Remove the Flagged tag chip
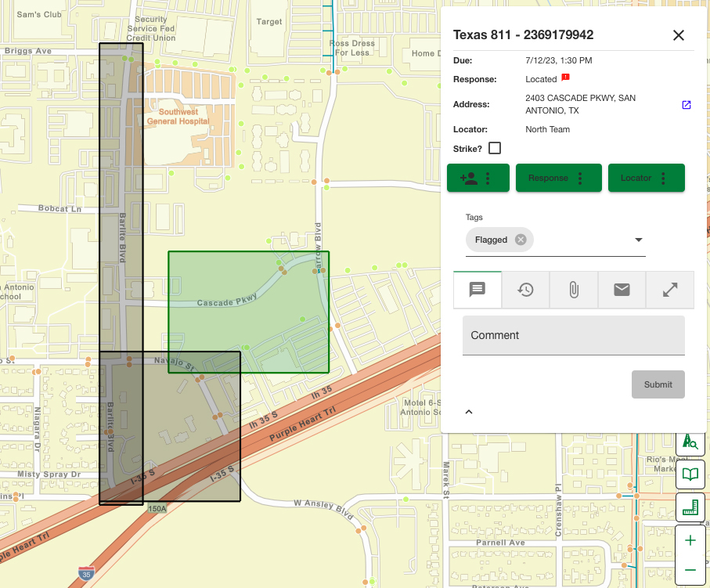 click(x=521, y=240)
